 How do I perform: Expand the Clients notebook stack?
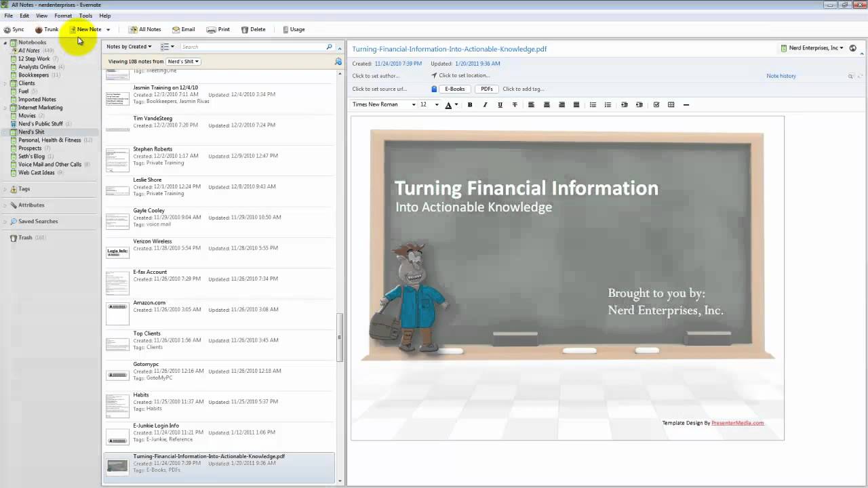coord(5,83)
